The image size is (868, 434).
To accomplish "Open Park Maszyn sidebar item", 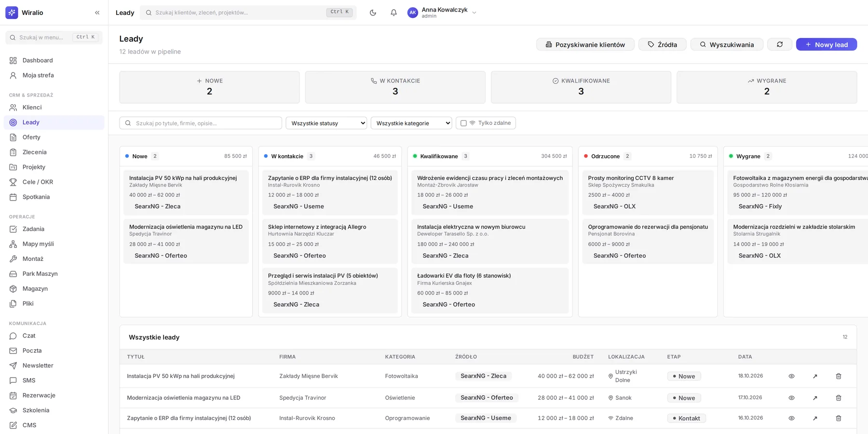I will point(54,274).
